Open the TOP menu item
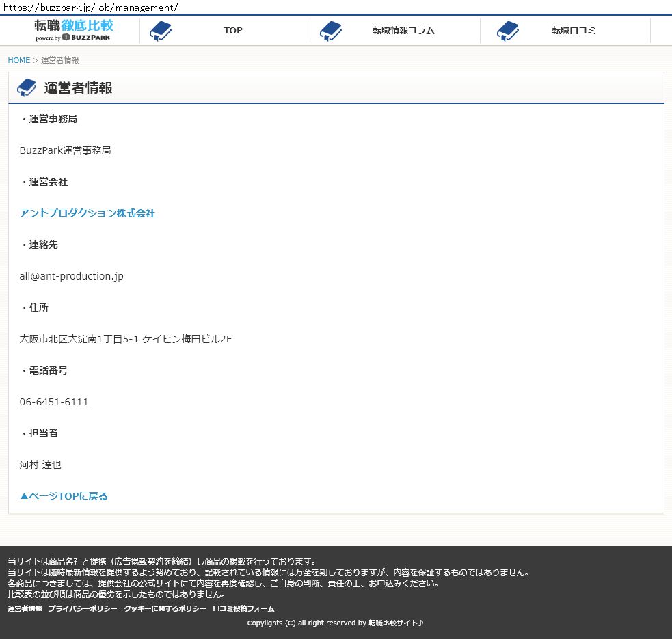672x639 pixels. 233,31
